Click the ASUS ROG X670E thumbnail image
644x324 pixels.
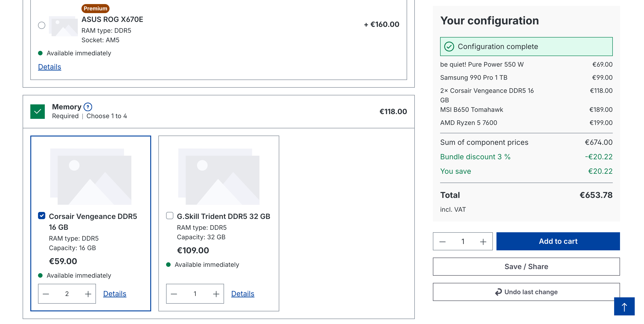tap(63, 26)
